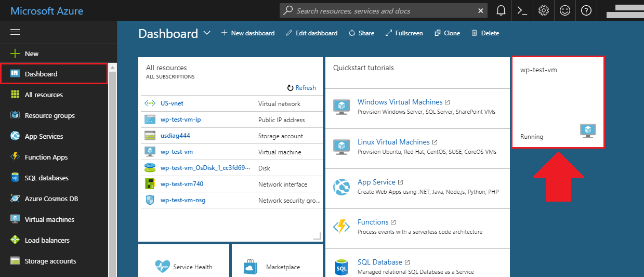Viewport: 644px width, 277px height.
Task: Click in the search resources field
Action: click(x=385, y=11)
